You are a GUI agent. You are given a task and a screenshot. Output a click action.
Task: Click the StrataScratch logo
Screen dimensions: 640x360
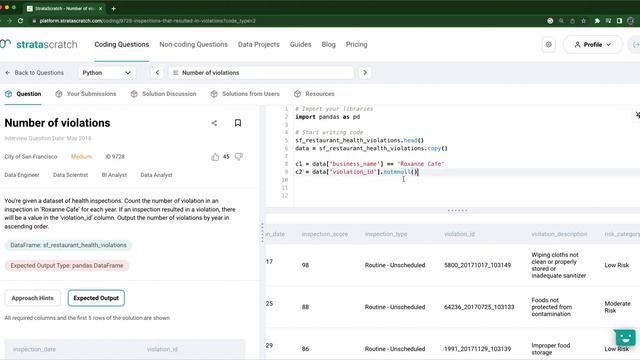click(39, 44)
